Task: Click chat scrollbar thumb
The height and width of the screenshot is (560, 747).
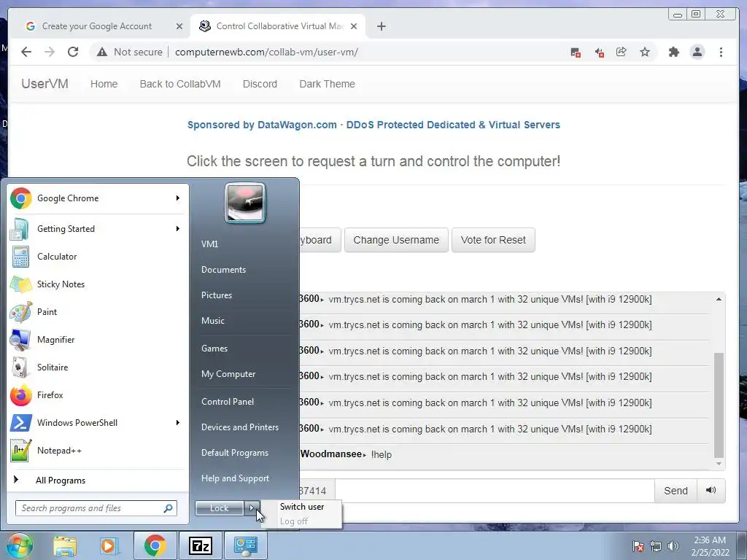Action: pyautogui.click(x=719, y=405)
